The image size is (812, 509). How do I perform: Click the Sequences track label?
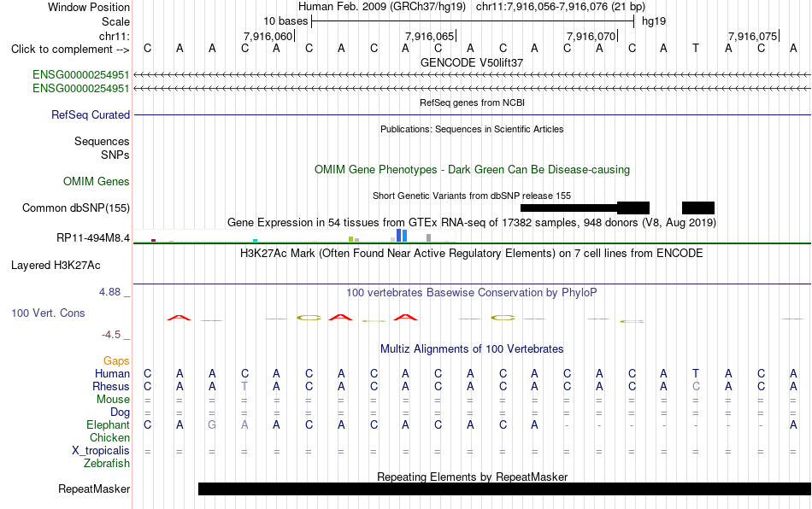[102, 141]
